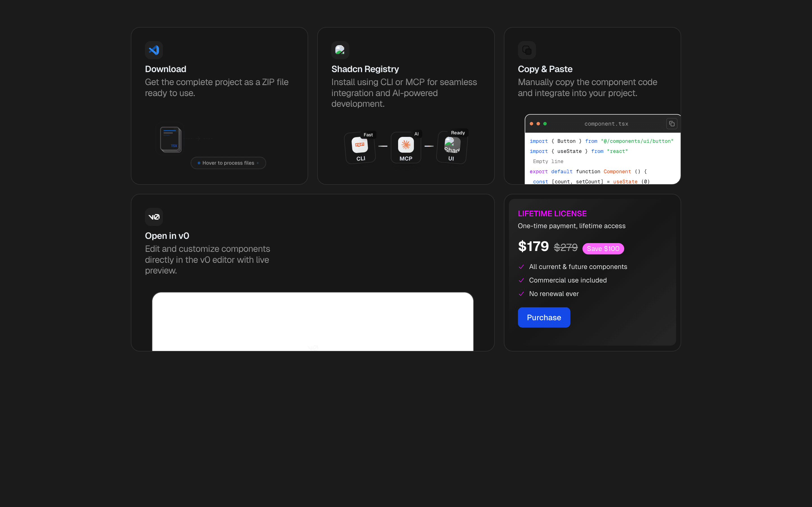Click the Download heading

click(x=166, y=69)
